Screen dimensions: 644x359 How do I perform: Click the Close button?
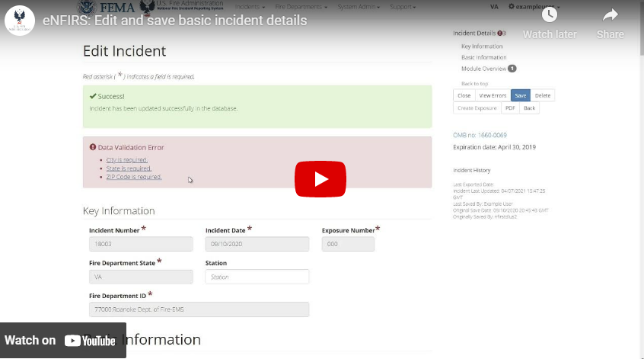click(464, 95)
